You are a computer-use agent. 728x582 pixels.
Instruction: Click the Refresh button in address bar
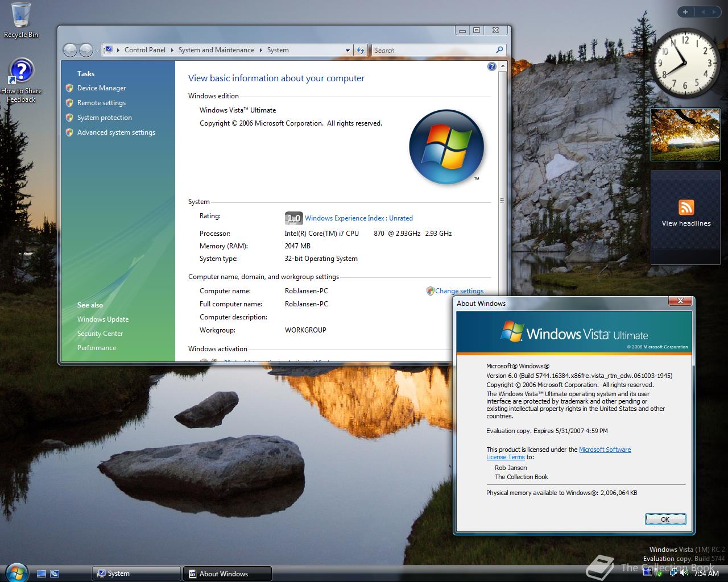[361, 50]
